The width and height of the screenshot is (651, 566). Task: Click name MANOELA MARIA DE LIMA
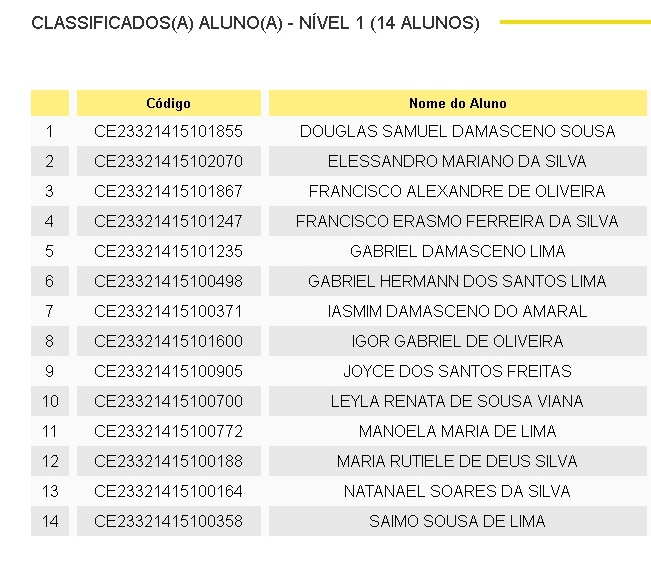point(458,431)
